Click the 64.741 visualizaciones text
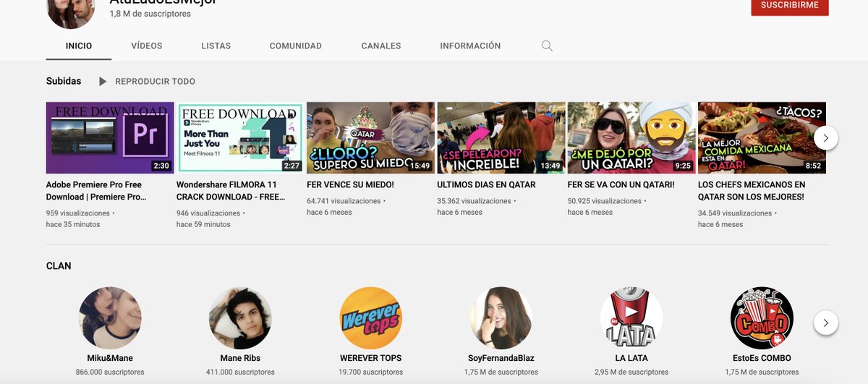 tap(344, 201)
